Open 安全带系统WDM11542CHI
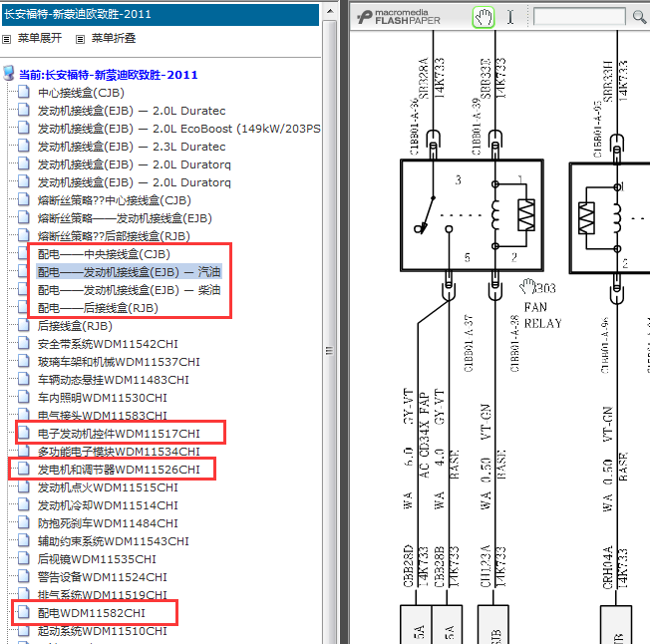 point(108,344)
